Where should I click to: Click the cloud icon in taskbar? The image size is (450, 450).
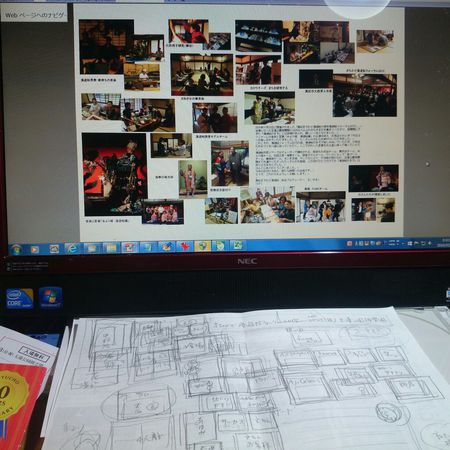point(54,249)
